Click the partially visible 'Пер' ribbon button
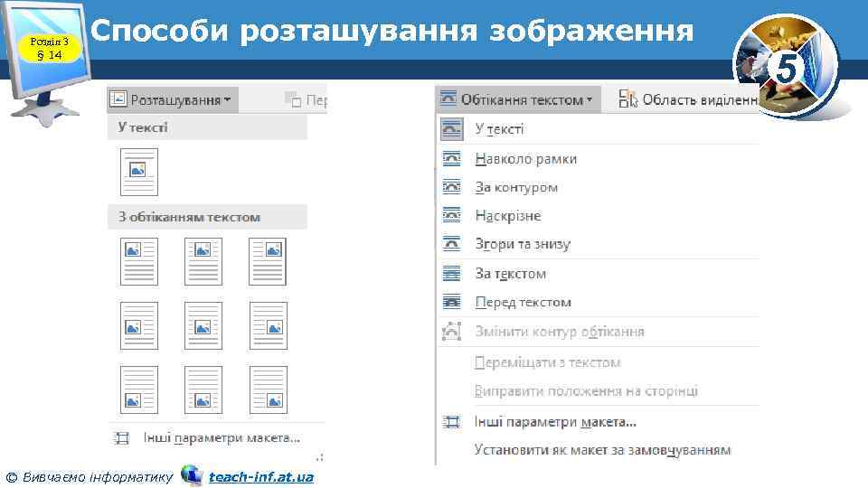Screen dimensions: 868x488 pyautogui.click(x=306, y=100)
